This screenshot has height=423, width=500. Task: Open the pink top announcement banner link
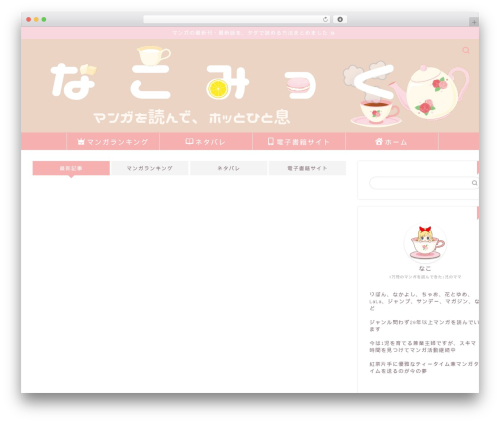point(253,33)
